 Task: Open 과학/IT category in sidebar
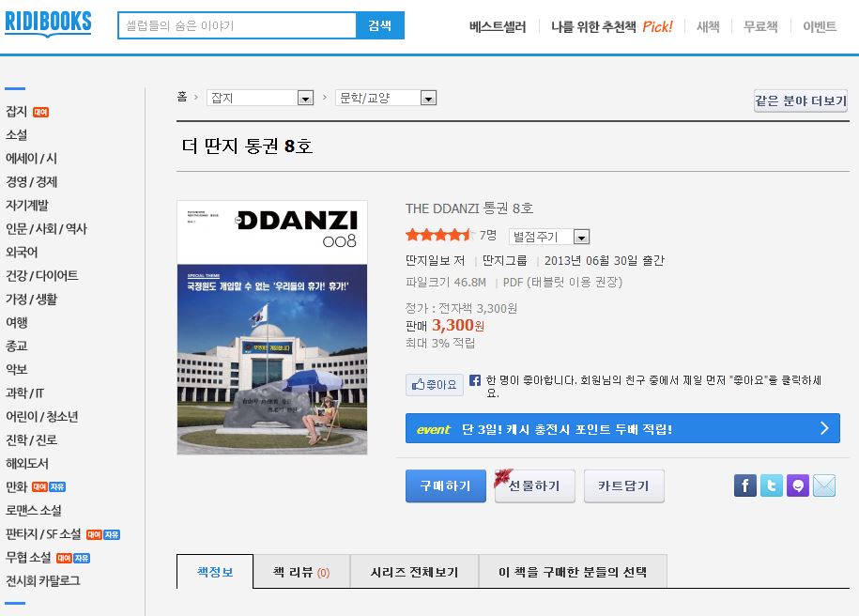[24, 393]
